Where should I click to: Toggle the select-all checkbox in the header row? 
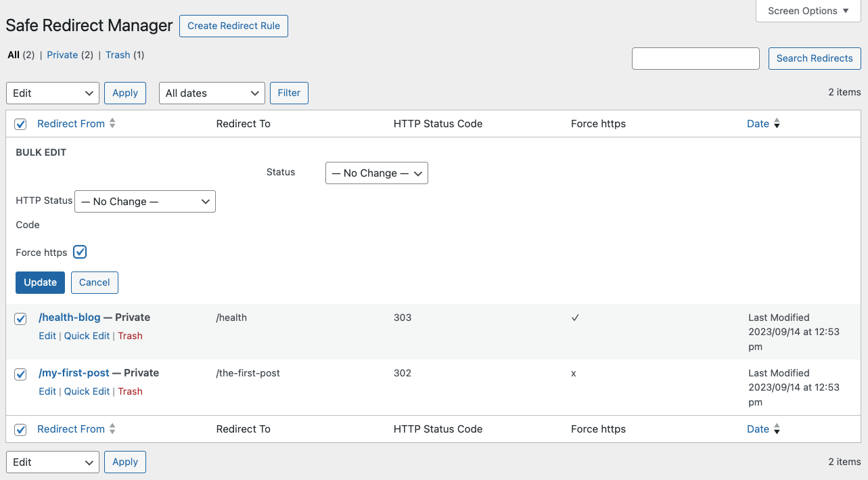click(x=20, y=124)
